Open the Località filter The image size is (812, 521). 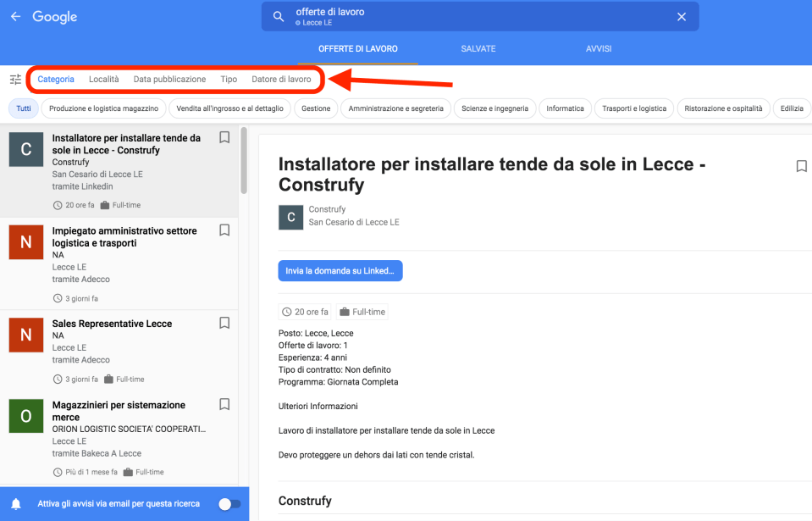click(x=103, y=80)
